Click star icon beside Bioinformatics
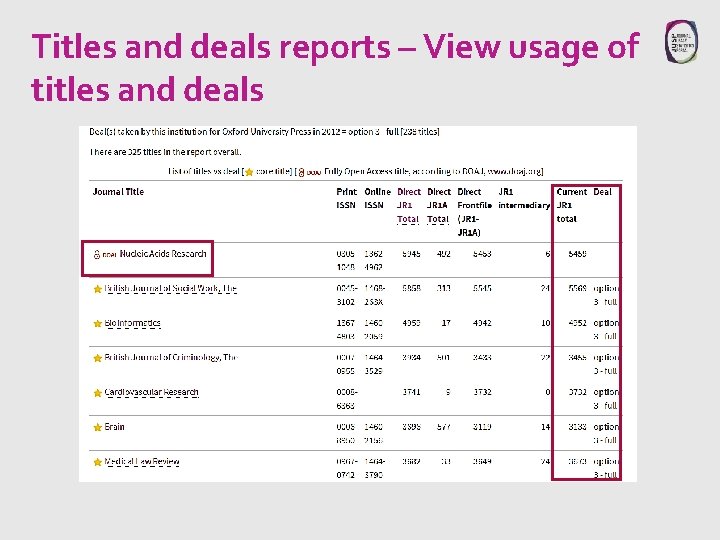Image resolution: width=720 pixels, height=540 pixels. coord(97,324)
